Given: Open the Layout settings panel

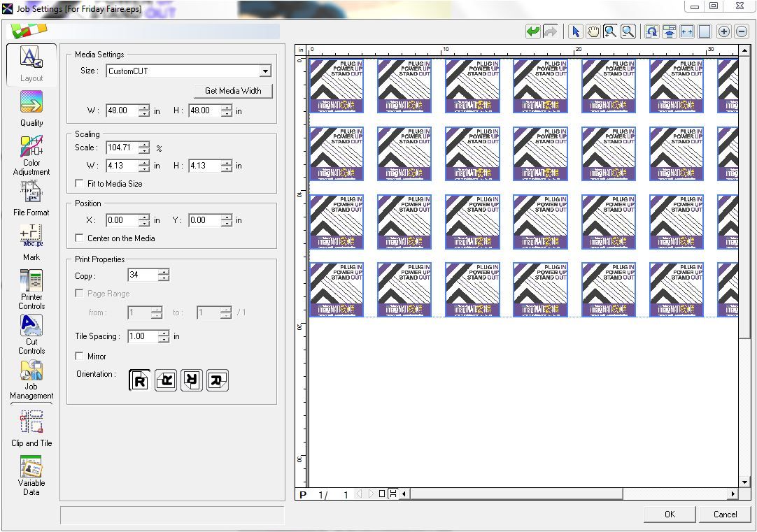Looking at the screenshot, I should pos(31,64).
